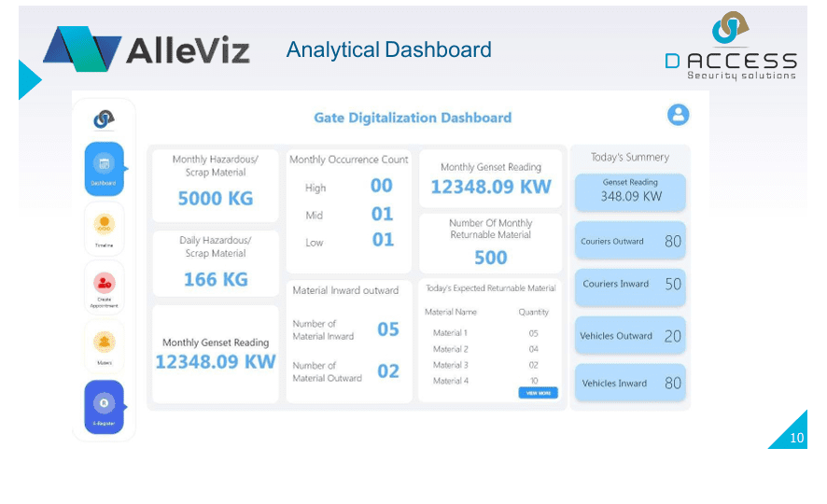Select the Vehicles Inward summary card
The width and height of the screenshot is (827, 504).
click(630, 383)
